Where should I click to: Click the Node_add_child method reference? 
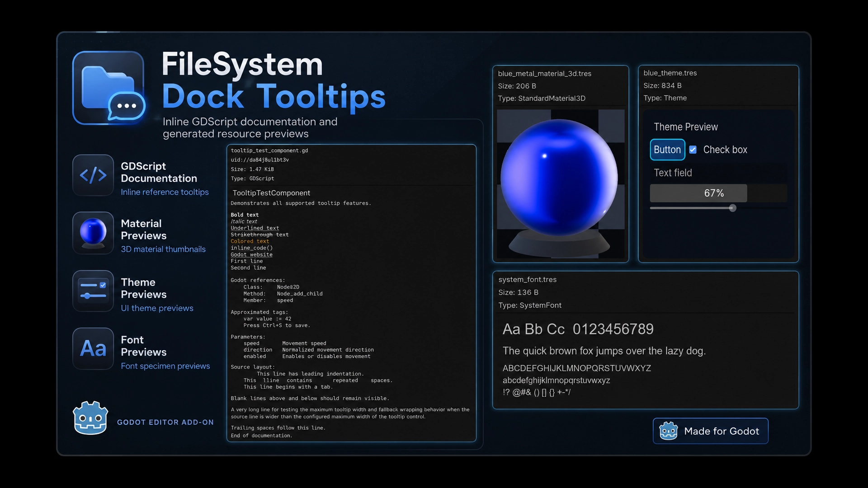tap(300, 294)
